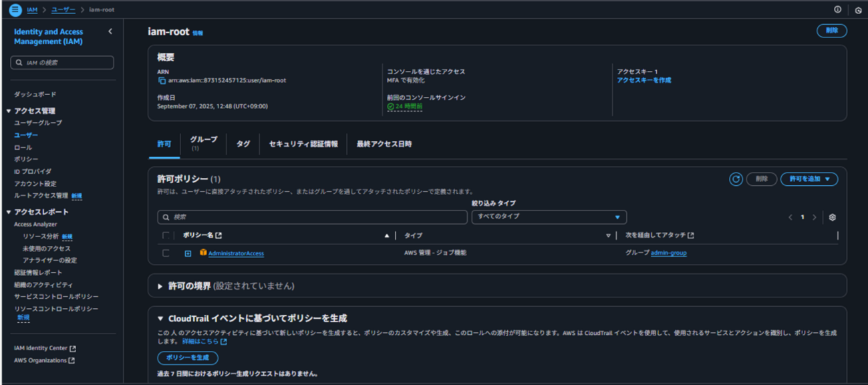Click page number 1 in pagination
Image resolution: width=868 pixels, height=385 pixels.
coord(803,217)
